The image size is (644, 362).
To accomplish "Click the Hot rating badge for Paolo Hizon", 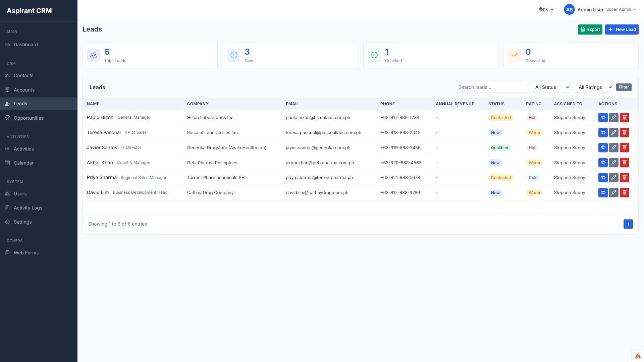I will click(x=532, y=118).
